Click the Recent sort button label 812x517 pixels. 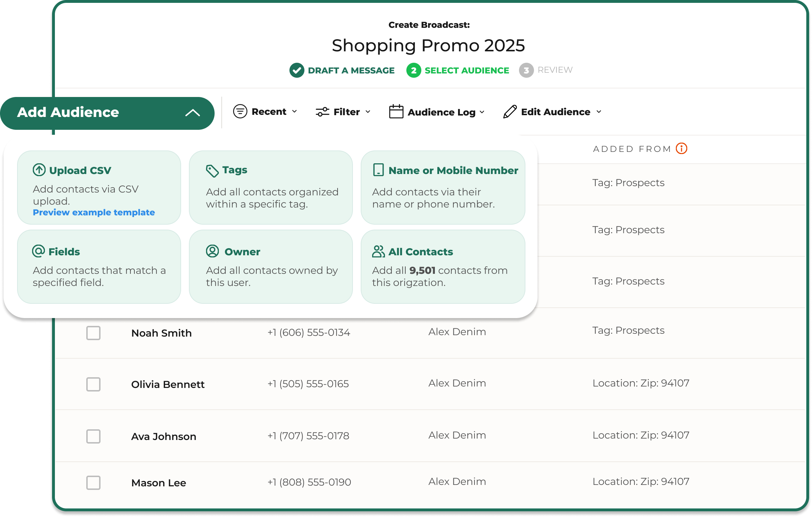click(x=269, y=112)
